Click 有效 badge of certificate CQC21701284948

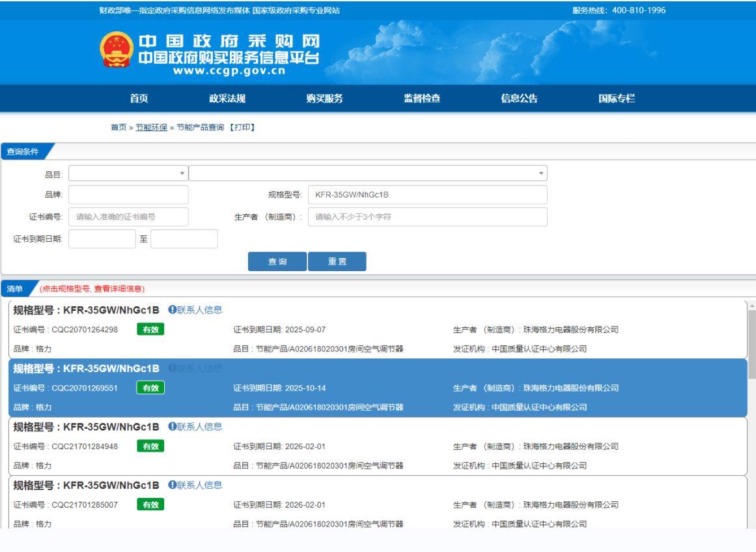[x=151, y=446]
